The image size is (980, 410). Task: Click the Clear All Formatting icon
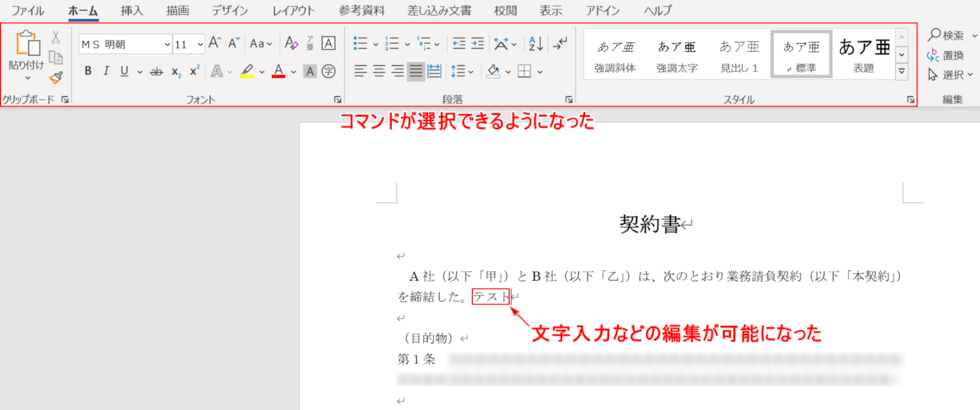pyautogui.click(x=291, y=44)
